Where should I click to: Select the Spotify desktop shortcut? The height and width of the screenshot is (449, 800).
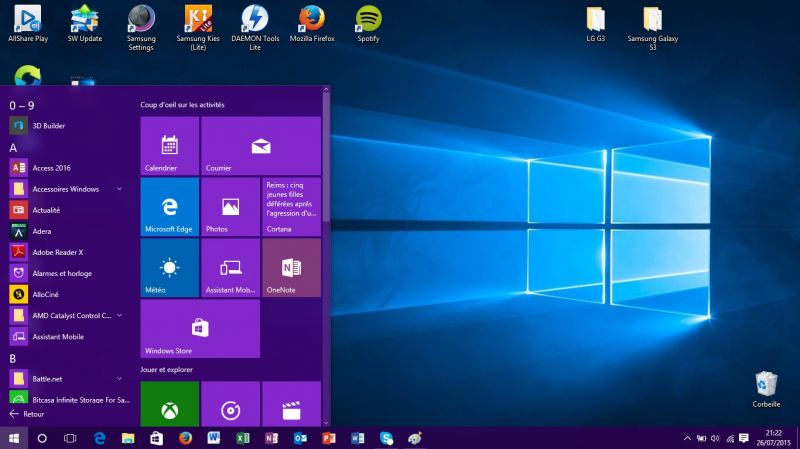(x=368, y=23)
